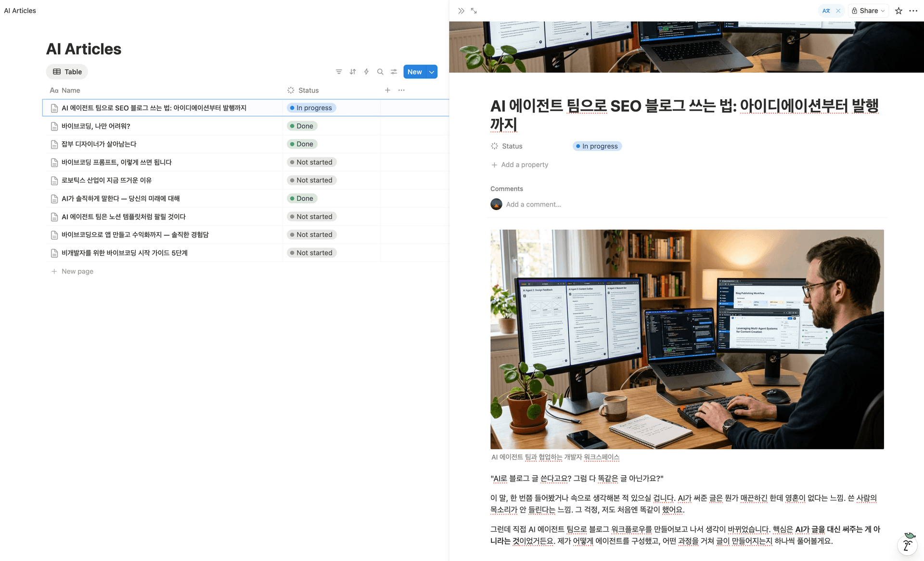Open the filter options in AI Articles table
924x561 pixels.
(x=339, y=71)
